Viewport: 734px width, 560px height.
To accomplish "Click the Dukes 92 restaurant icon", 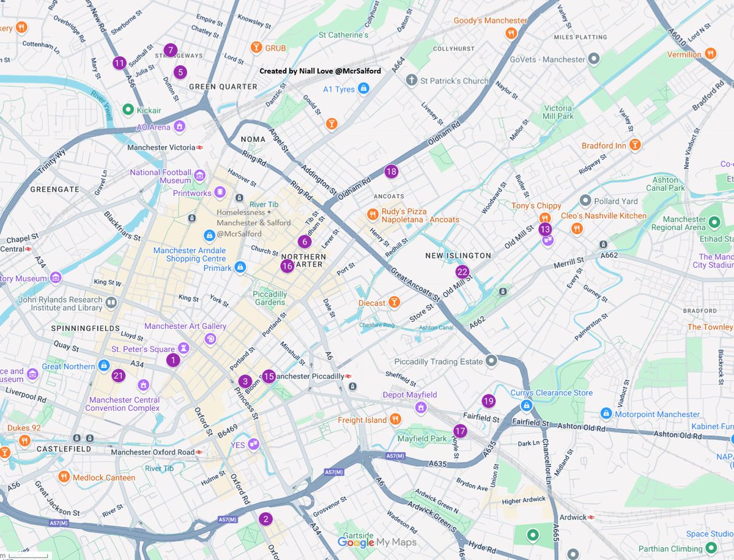I will click(x=24, y=440).
